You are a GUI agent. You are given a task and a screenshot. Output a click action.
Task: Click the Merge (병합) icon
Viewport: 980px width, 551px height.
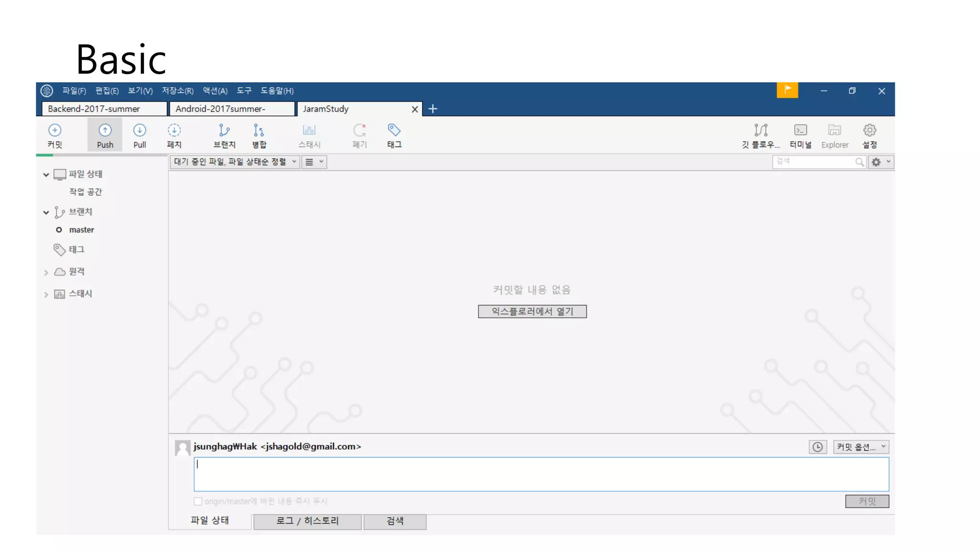coord(259,130)
